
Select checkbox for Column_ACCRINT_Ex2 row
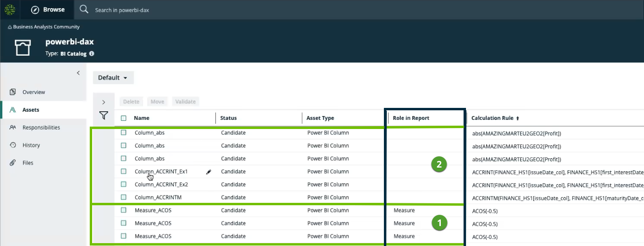(124, 184)
